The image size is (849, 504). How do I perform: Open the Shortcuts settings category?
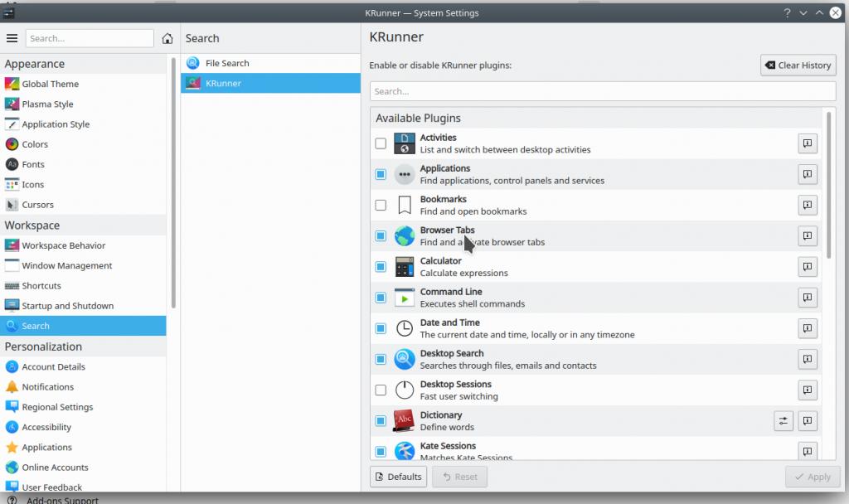[41, 286]
